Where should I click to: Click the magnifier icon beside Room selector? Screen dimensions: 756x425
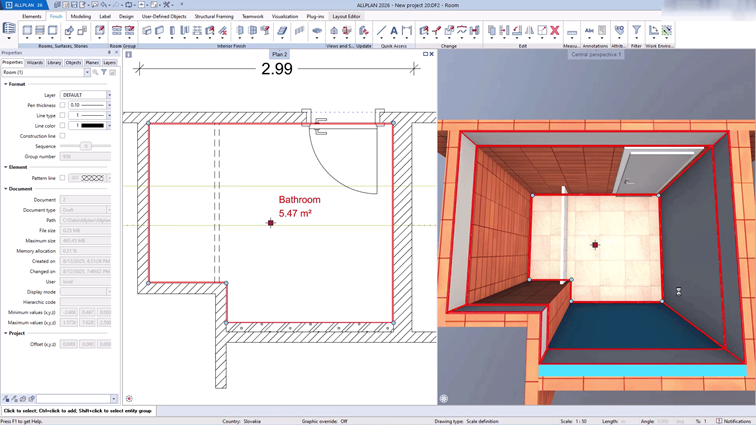click(x=95, y=72)
